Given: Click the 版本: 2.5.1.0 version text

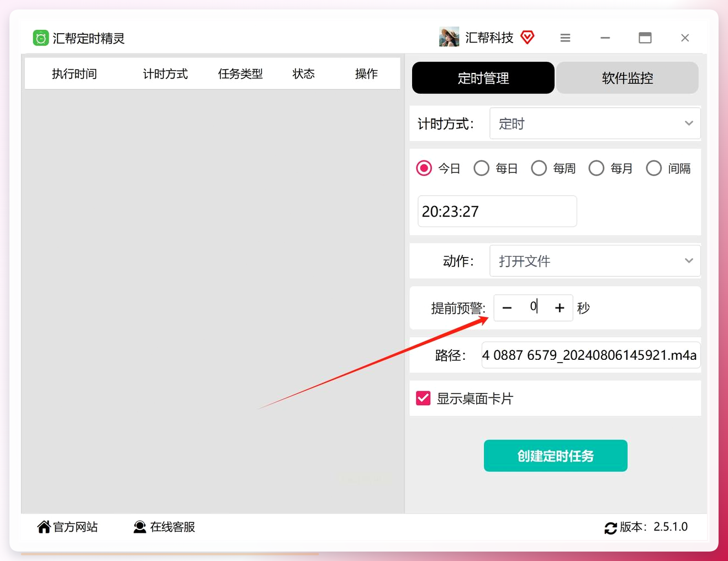Looking at the screenshot, I should 654,527.
